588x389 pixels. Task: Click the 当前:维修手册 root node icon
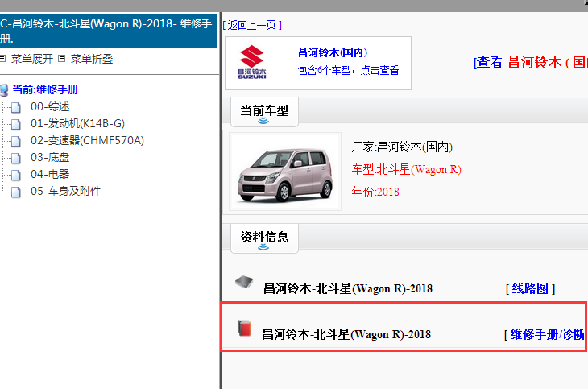pyautogui.click(x=4, y=90)
